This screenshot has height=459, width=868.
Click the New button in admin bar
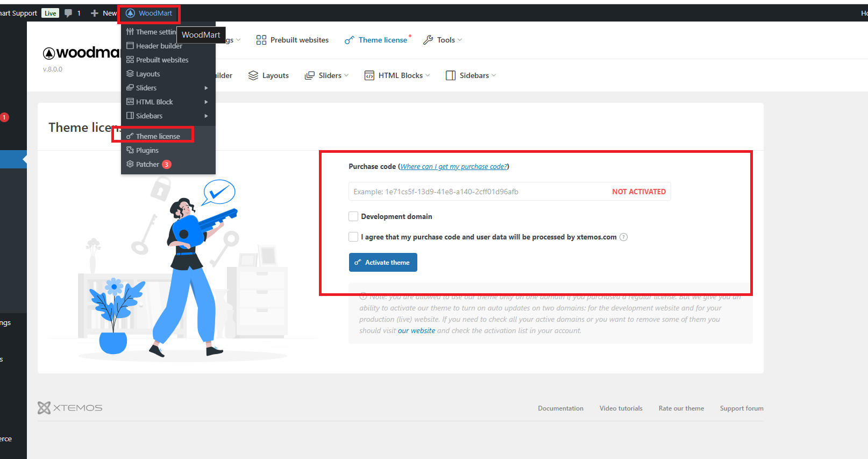pos(104,13)
